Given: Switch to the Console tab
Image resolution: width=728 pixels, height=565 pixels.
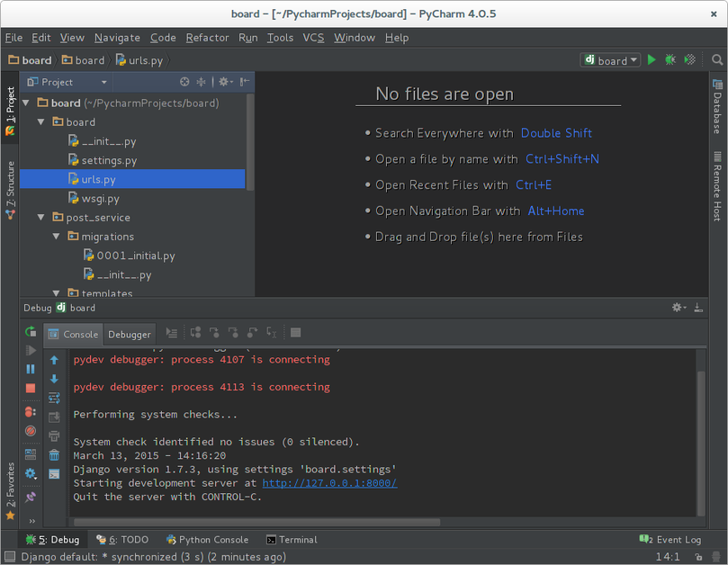Looking at the screenshot, I should (x=74, y=335).
